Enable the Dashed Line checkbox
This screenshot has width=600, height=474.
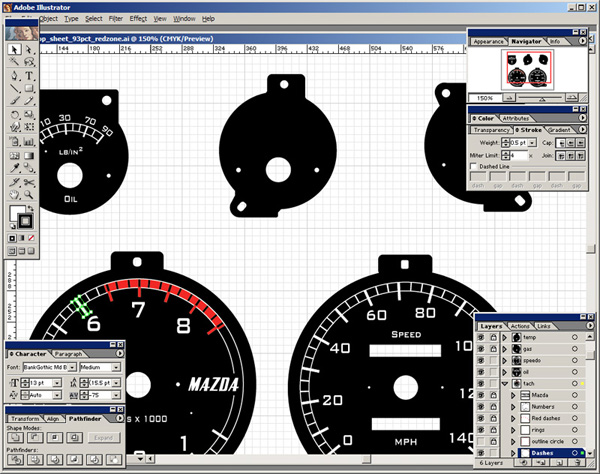(474, 167)
